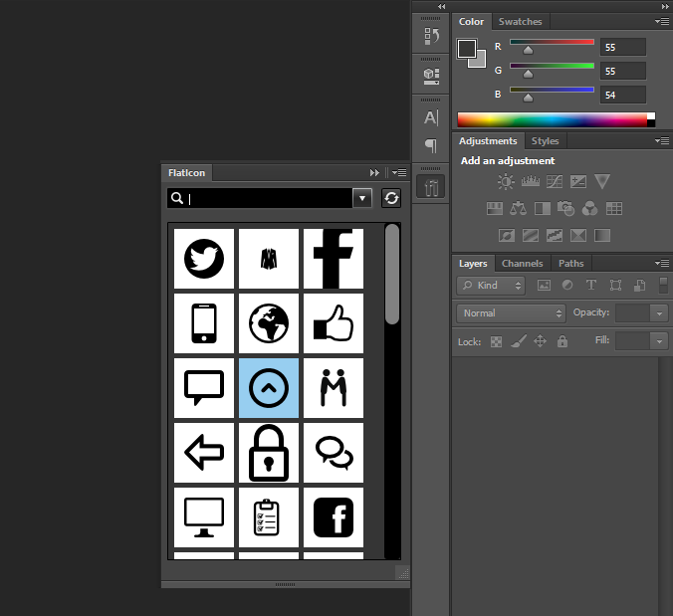Open the Character panel icon
This screenshot has height=616, width=673.
click(x=431, y=117)
